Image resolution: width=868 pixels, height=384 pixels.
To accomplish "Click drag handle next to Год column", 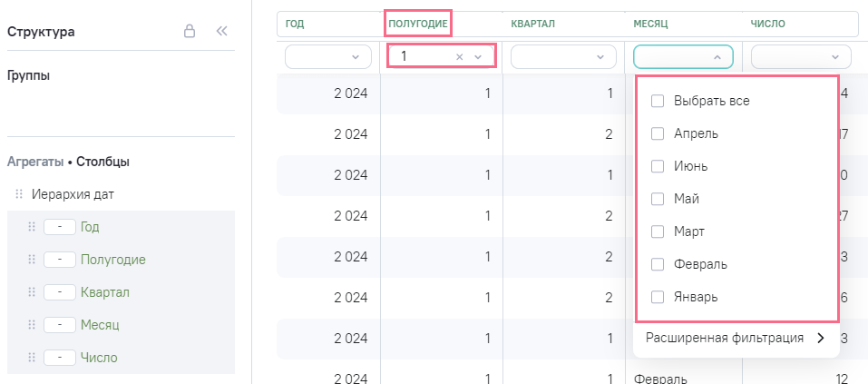I will coord(32,227).
